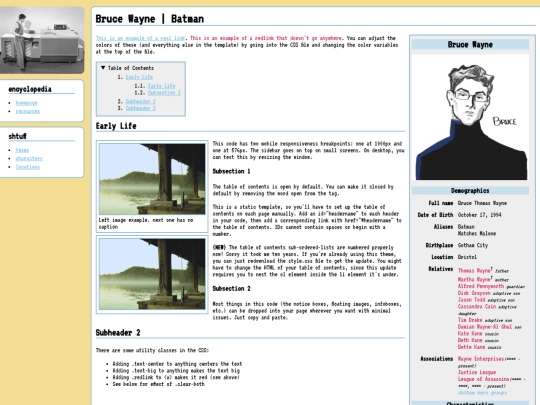Image resolution: width=540 pixels, height=405 pixels.
Task: Go to contents entry 2 Subheader 2
Action: (141, 102)
